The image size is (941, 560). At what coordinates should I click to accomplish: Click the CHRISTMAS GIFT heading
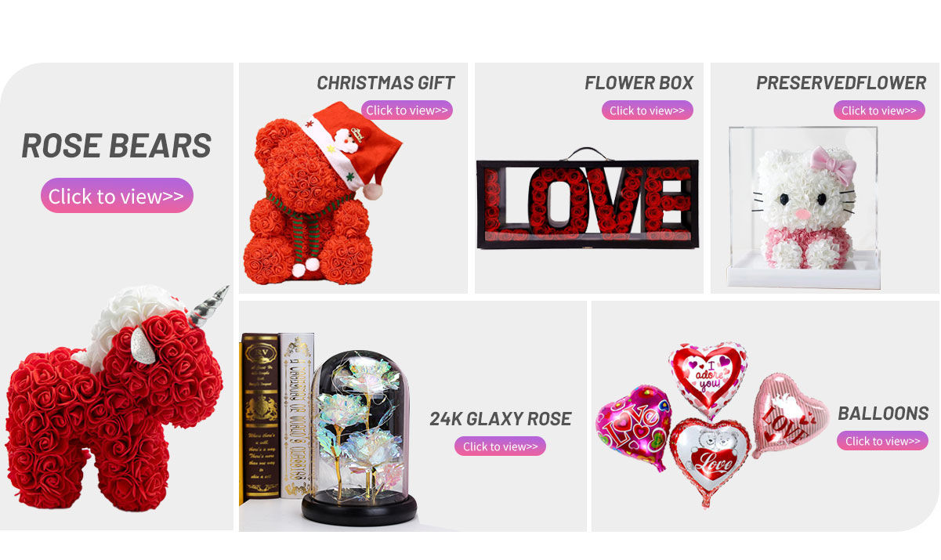[x=385, y=83]
